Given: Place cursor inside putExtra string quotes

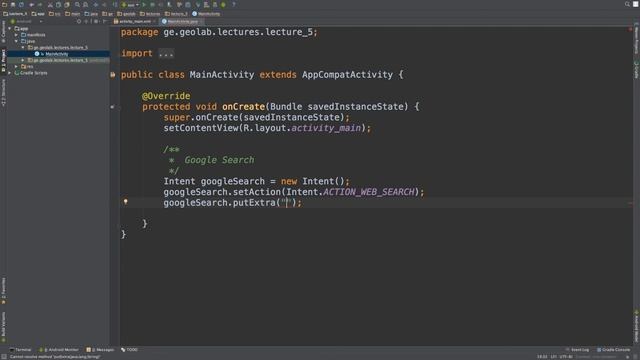Looking at the screenshot, I should [287, 203].
